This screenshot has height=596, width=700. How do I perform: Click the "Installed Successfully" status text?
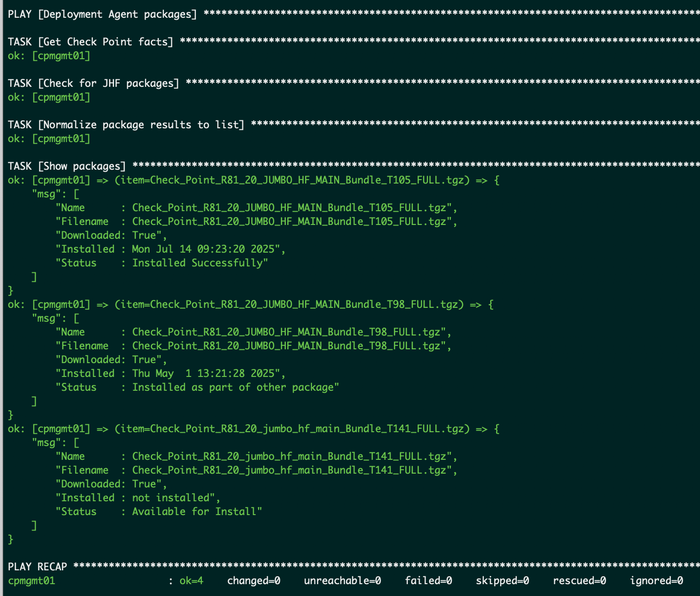(197, 263)
